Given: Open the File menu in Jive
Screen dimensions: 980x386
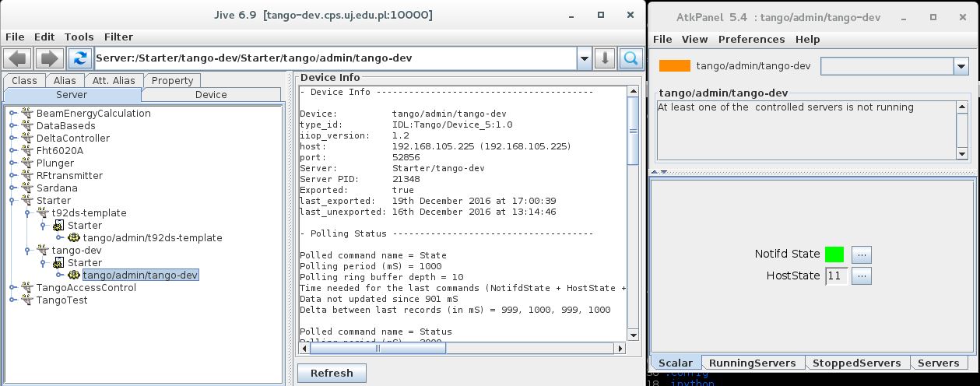Looking at the screenshot, I should [x=15, y=37].
